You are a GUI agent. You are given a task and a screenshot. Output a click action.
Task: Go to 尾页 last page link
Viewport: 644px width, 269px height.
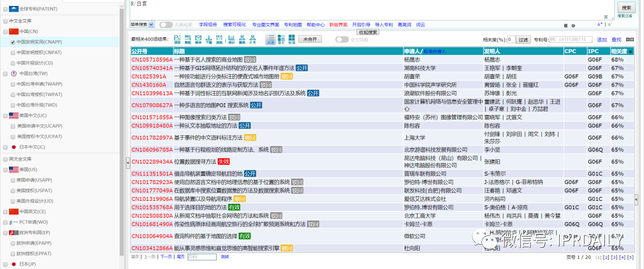point(181,257)
